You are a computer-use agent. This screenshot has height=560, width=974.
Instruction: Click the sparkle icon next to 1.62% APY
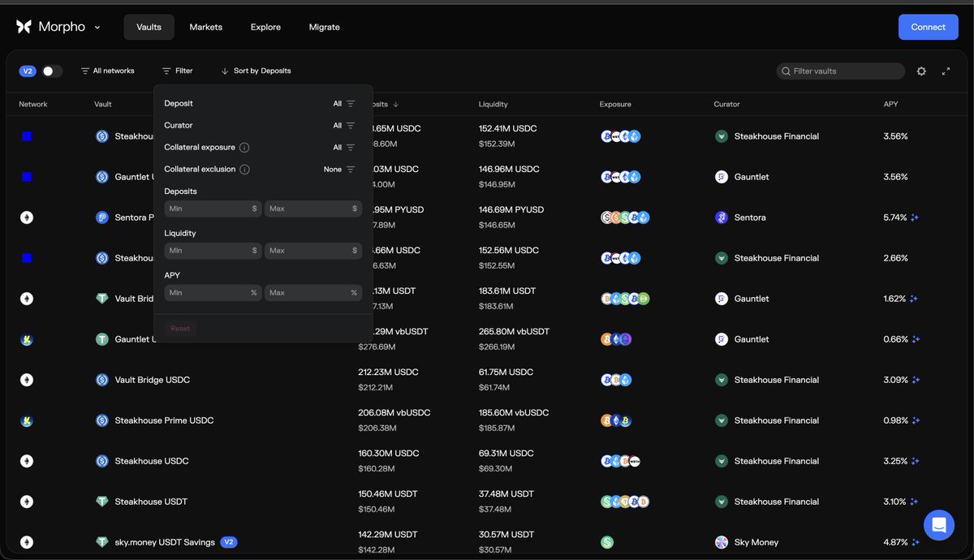click(915, 299)
